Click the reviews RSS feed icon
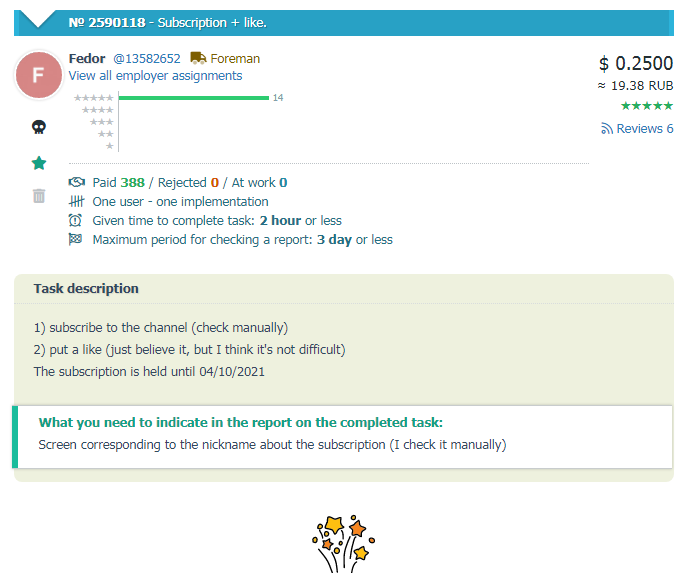Screen dimensions: 693x573 tap(606, 128)
